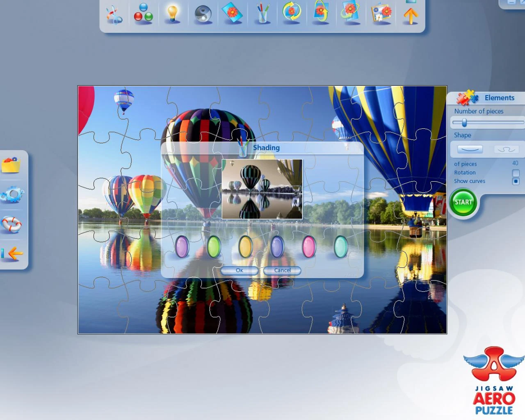The width and height of the screenshot is (525, 420).
Task: Click the pencil cup icon in Shading dialog
Action: click(x=242, y=148)
